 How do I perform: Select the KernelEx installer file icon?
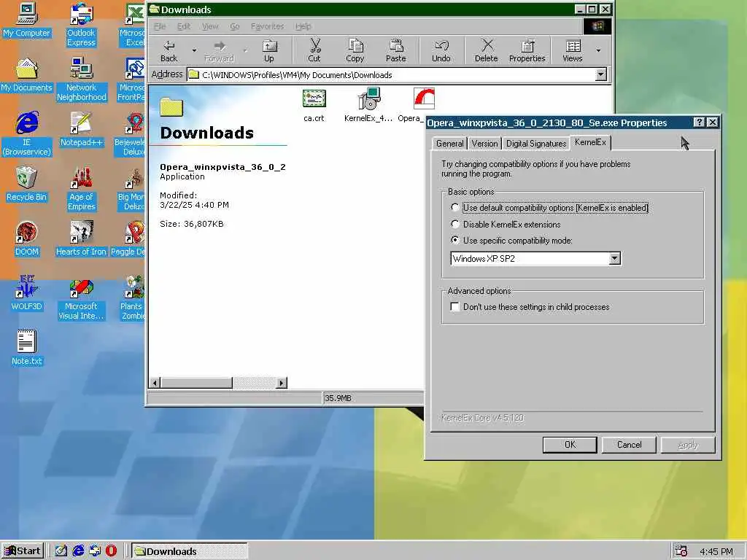pos(368,105)
